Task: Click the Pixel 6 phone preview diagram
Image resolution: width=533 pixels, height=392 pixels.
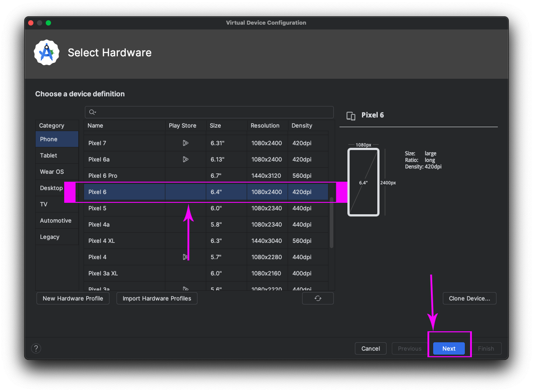Action: pyautogui.click(x=363, y=182)
